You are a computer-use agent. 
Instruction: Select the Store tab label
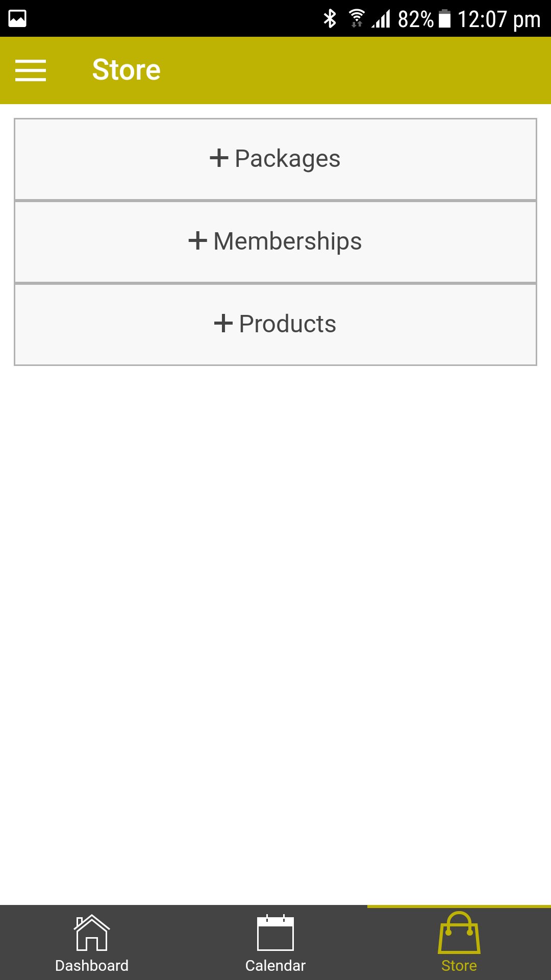coord(459,966)
